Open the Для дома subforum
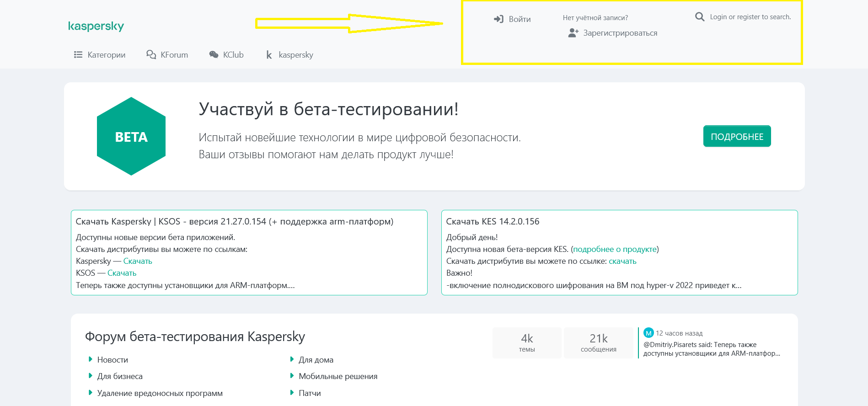868x406 pixels. [x=316, y=360]
